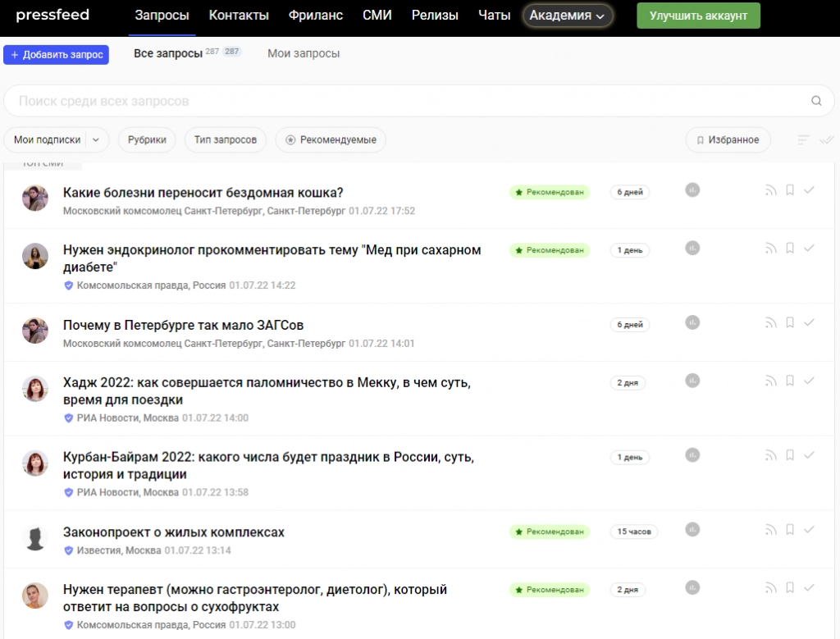Click the pressfeed logo
This screenshot has width=840, height=639.
click(52, 15)
